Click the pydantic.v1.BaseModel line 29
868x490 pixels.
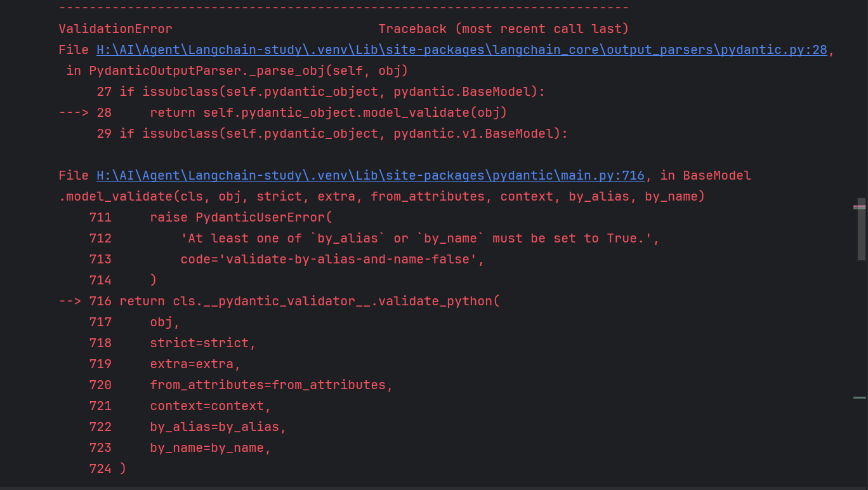click(332, 133)
